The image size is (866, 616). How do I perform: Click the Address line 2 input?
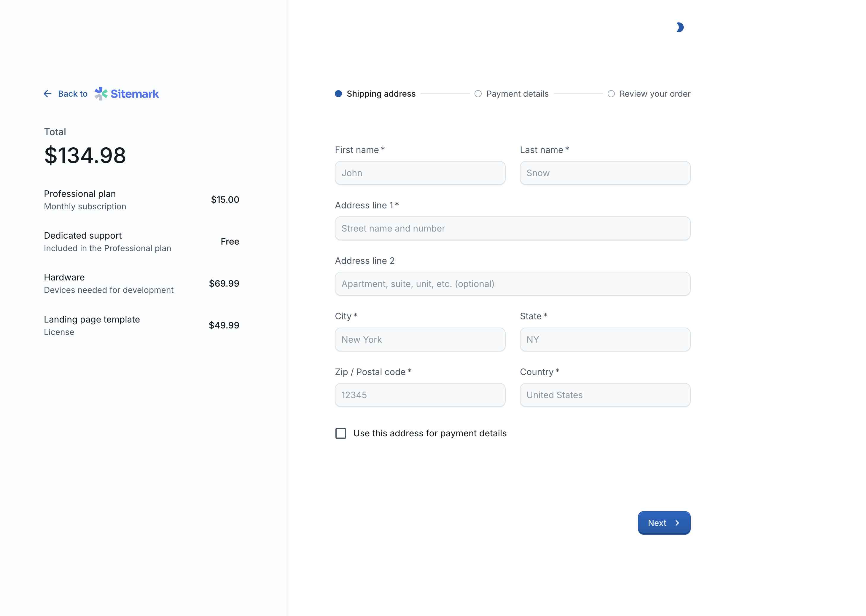512,284
